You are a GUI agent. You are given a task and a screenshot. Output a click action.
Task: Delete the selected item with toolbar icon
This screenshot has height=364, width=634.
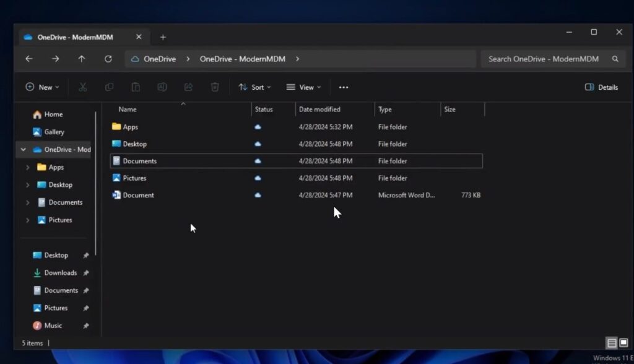[215, 87]
